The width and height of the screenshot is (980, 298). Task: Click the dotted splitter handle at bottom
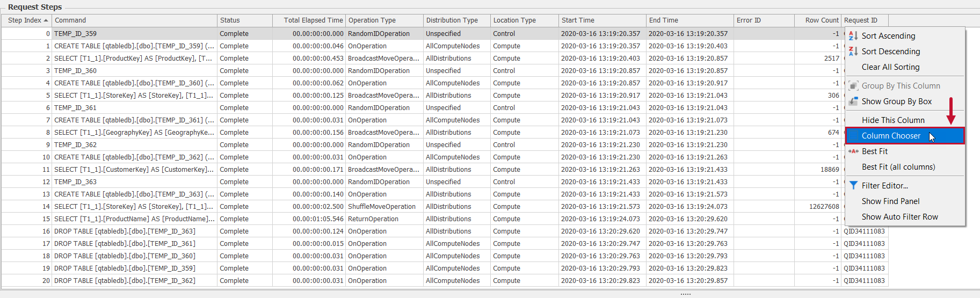[x=686, y=294]
